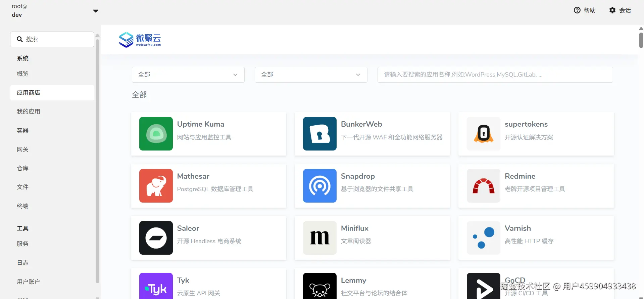Click the Snapdrop title
Viewport: 644px width, 299px height.
[358, 176]
